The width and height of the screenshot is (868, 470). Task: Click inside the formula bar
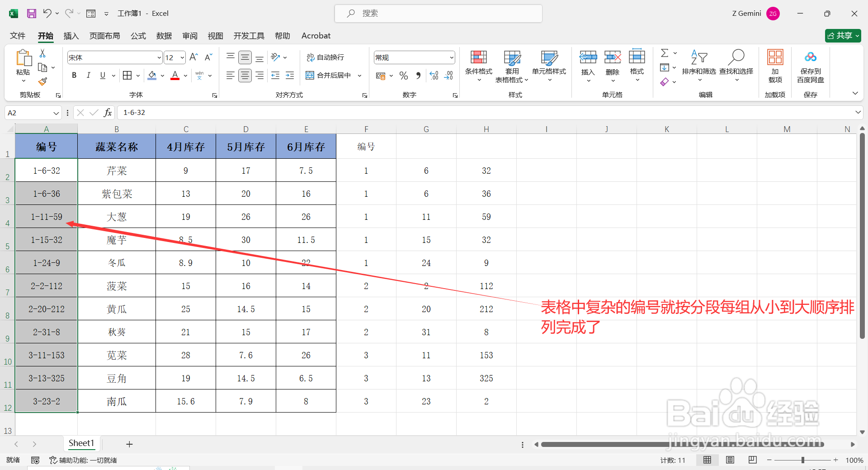(271, 112)
